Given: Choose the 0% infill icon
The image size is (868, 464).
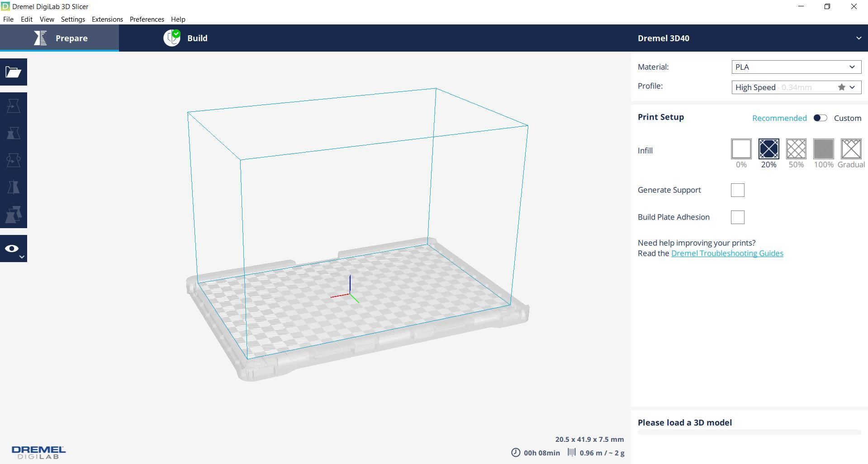Looking at the screenshot, I should pos(741,149).
